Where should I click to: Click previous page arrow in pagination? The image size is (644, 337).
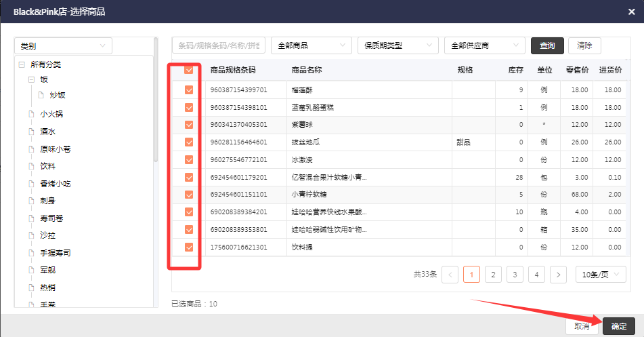(x=450, y=275)
